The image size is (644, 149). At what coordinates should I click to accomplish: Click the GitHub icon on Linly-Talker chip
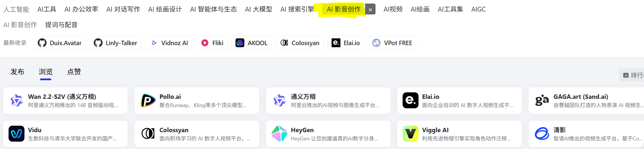[x=98, y=43]
